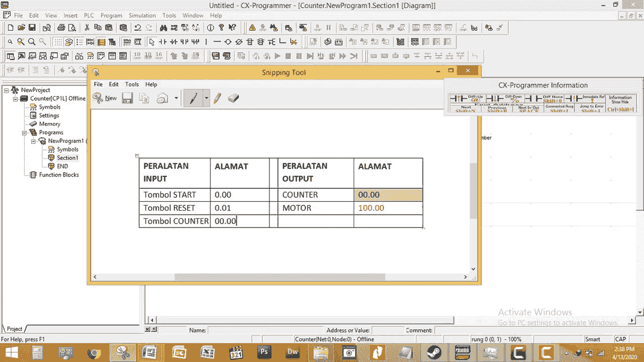The height and width of the screenshot is (362, 644).
Task: Open the Simulation menu
Action: click(x=142, y=16)
